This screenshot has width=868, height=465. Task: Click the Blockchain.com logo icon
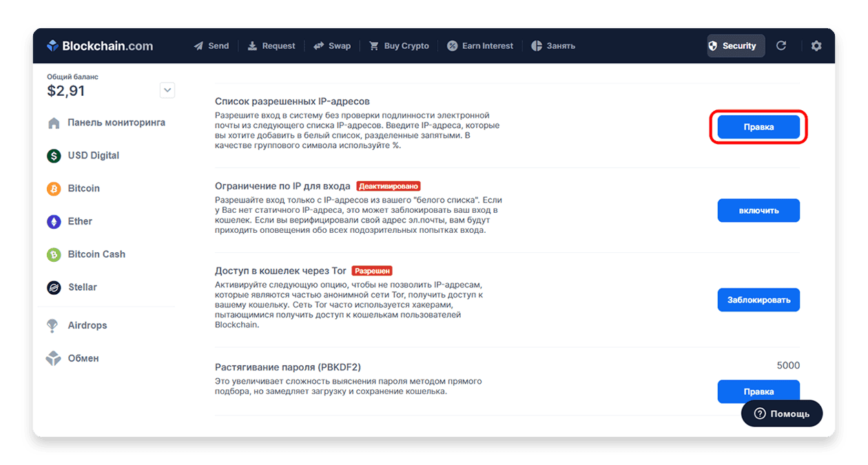pyautogui.click(x=53, y=45)
